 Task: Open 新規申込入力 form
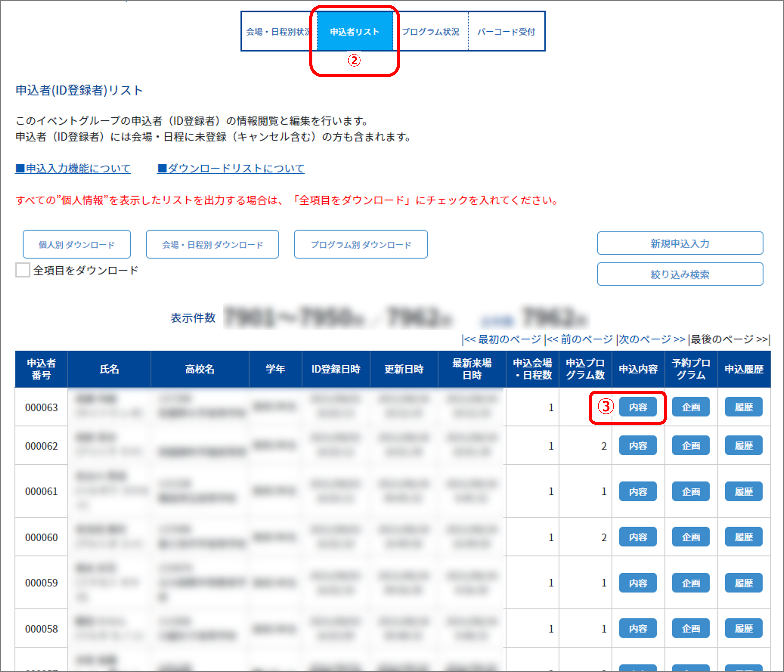coord(680,243)
